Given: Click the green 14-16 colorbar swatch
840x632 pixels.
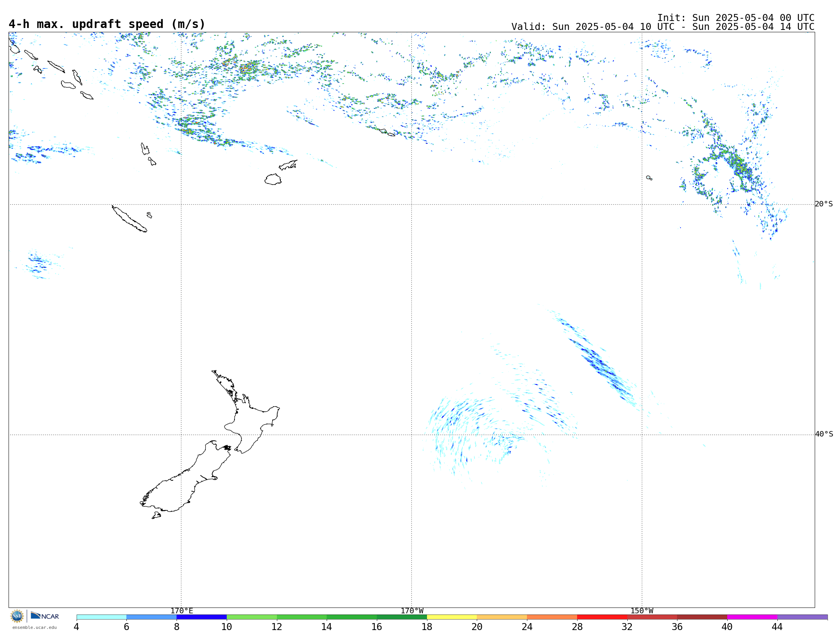Looking at the screenshot, I should [x=352, y=617].
